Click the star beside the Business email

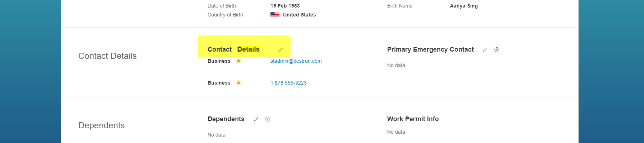tap(238, 61)
